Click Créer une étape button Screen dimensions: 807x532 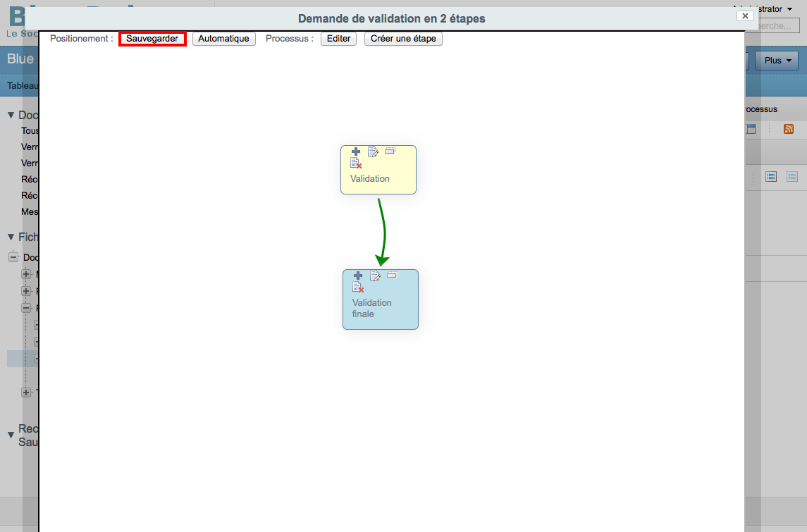tap(403, 39)
